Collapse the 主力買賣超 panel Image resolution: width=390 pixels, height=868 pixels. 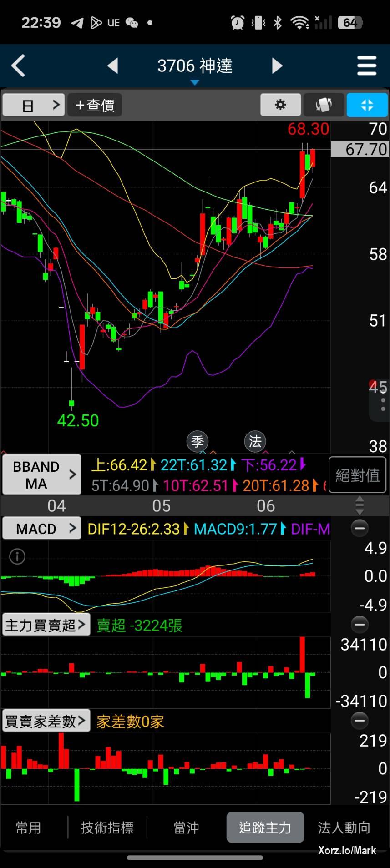click(360, 625)
